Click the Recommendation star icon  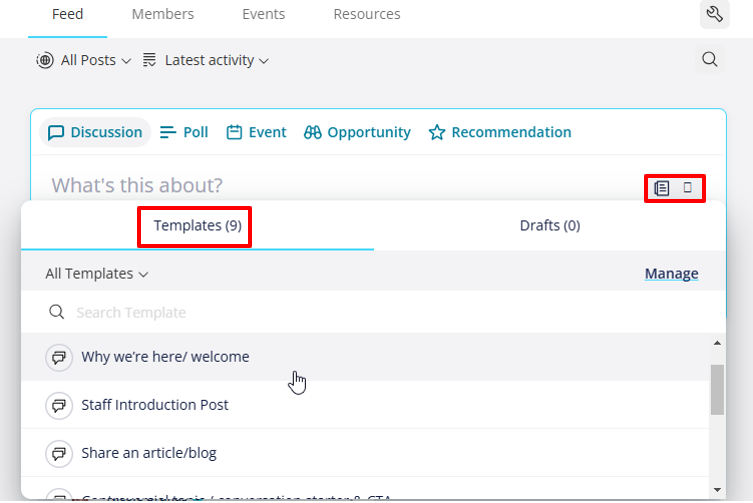[x=437, y=132]
